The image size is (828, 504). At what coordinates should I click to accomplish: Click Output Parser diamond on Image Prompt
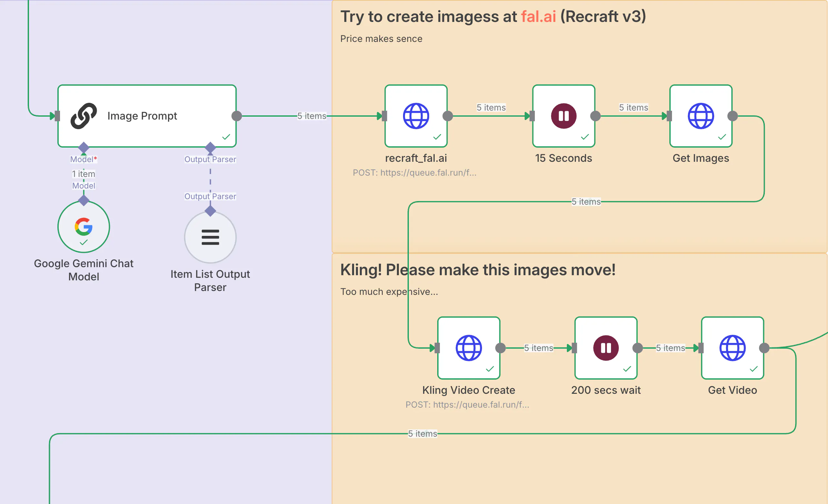(x=210, y=147)
